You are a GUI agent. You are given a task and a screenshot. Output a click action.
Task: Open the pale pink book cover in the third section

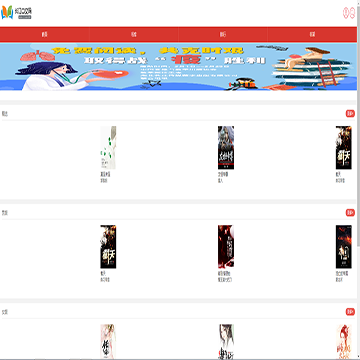[108, 342]
